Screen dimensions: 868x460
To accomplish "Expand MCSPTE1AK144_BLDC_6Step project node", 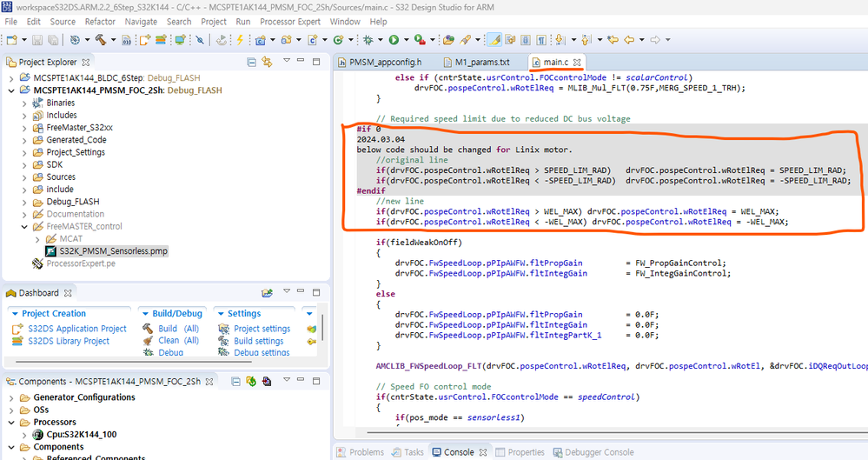I will pyautogui.click(x=11, y=78).
